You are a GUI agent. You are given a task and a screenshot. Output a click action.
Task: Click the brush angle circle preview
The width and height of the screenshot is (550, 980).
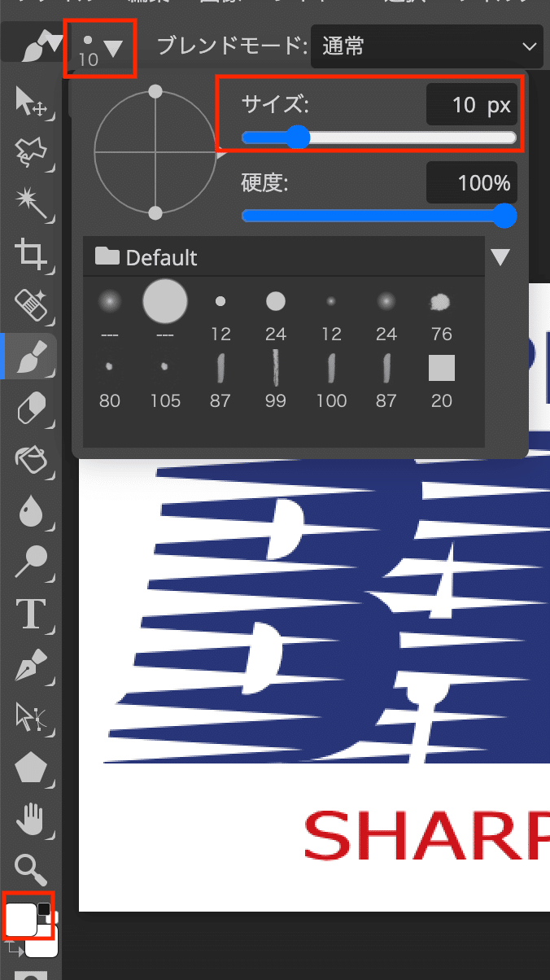156,152
